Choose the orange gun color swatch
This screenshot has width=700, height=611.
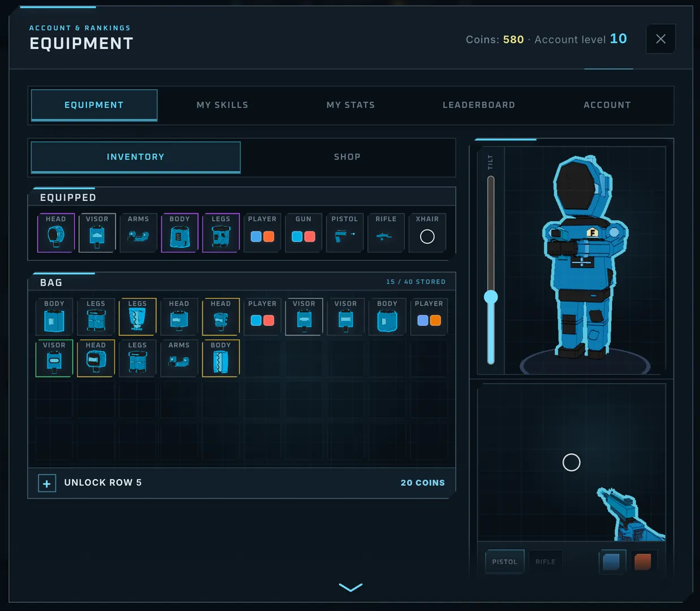point(643,562)
